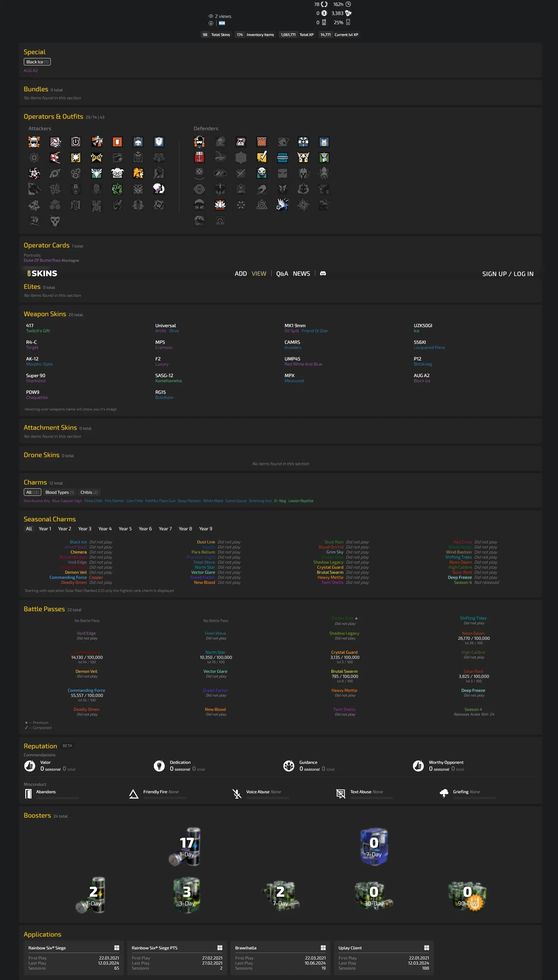Screen dimensions: 558x980
Task: Open the NEWS menu item
Action: point(301,274)
